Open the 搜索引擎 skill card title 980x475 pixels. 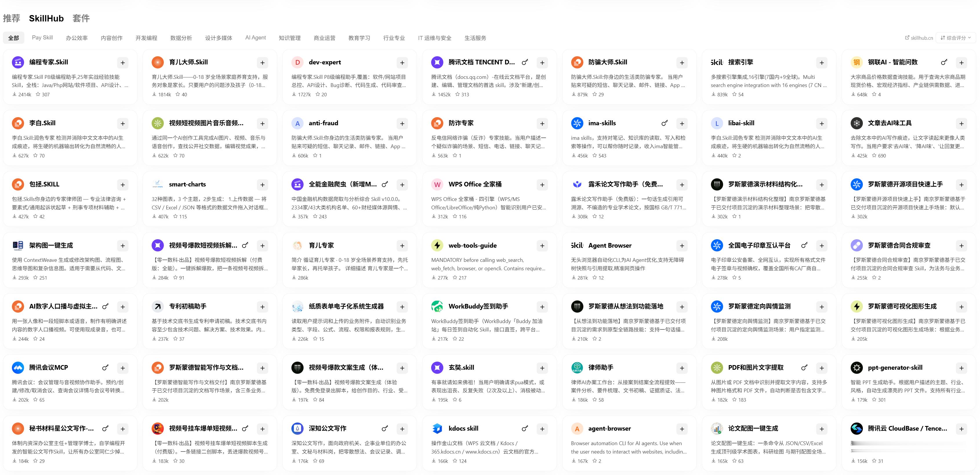click(x=740, y=62)
